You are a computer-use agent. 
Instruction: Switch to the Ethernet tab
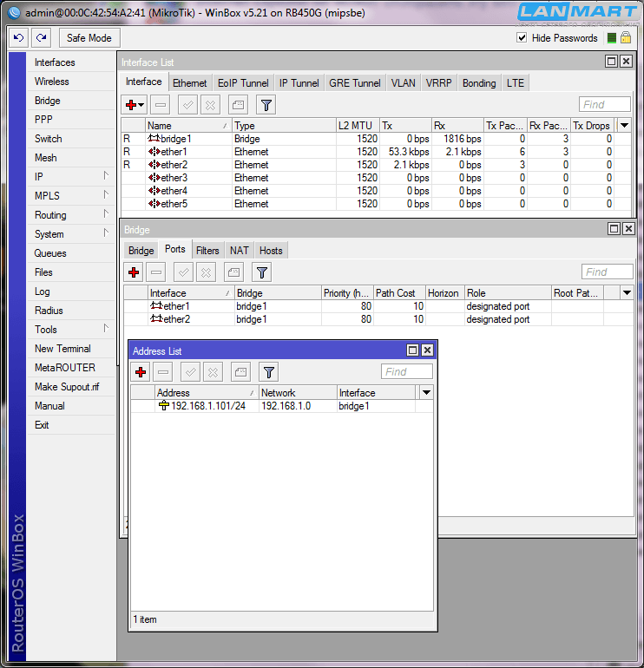(x=190, y=83)
